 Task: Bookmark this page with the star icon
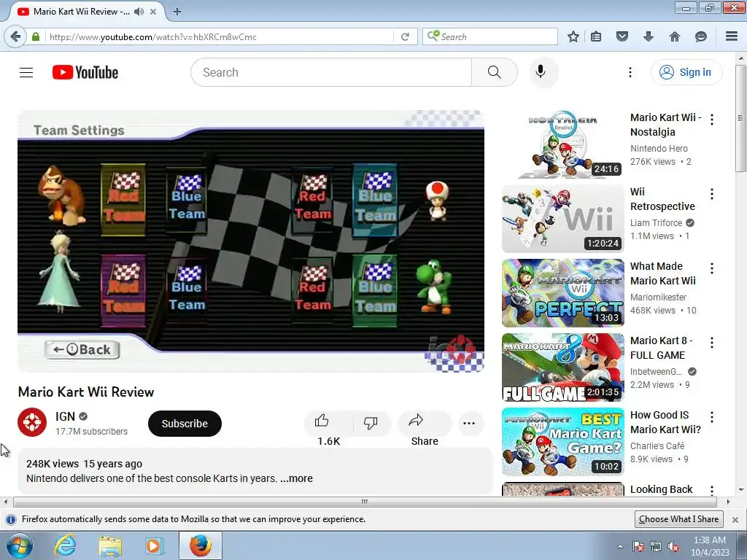pos(573,36)
